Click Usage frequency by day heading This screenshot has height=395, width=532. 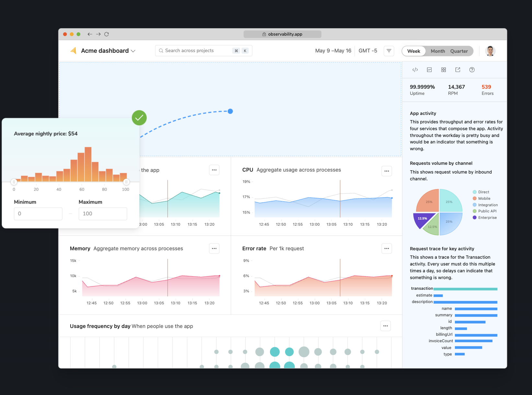100,326
